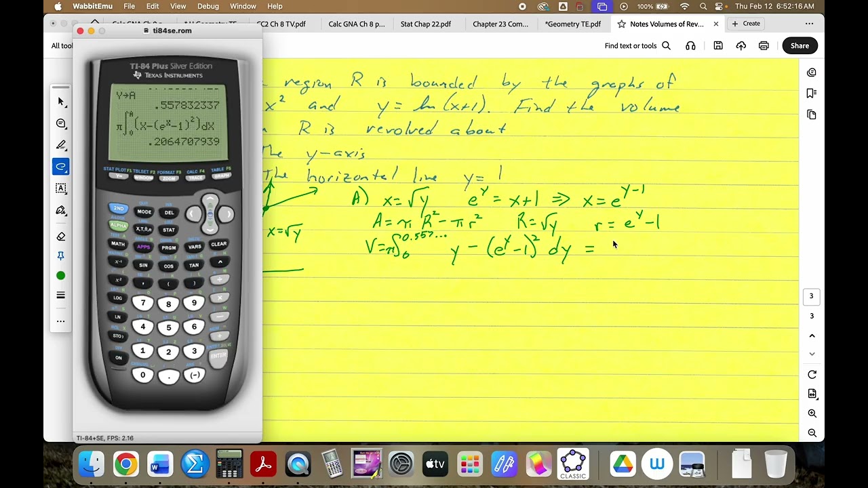Image resolution: width=868 pixels, height=488 pixels.
Task: Open Finder from the Dock
Action: coord(91,464)
